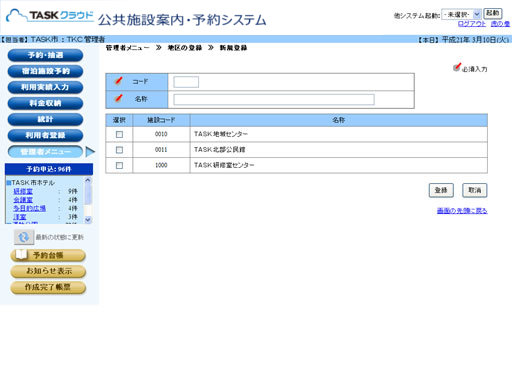Click the reservation list scrollbar thumb
Image resolution: width=512 pixels, height=384 pixels.
[x=88, y=194]
